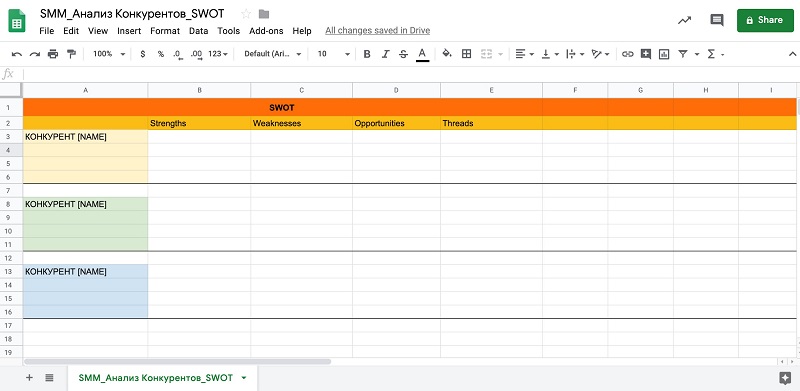Screen dimensions: 800x391
Task: Click the horizontal scrollbar
Action: pos(178,361)
